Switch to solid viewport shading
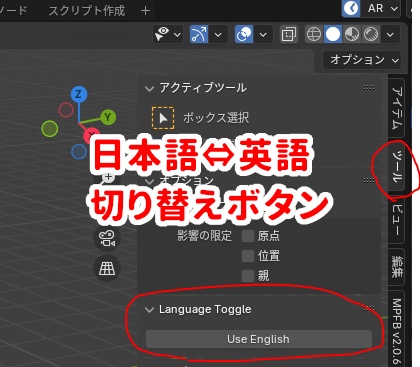This screenshot has width=420, height=367. 333,34
